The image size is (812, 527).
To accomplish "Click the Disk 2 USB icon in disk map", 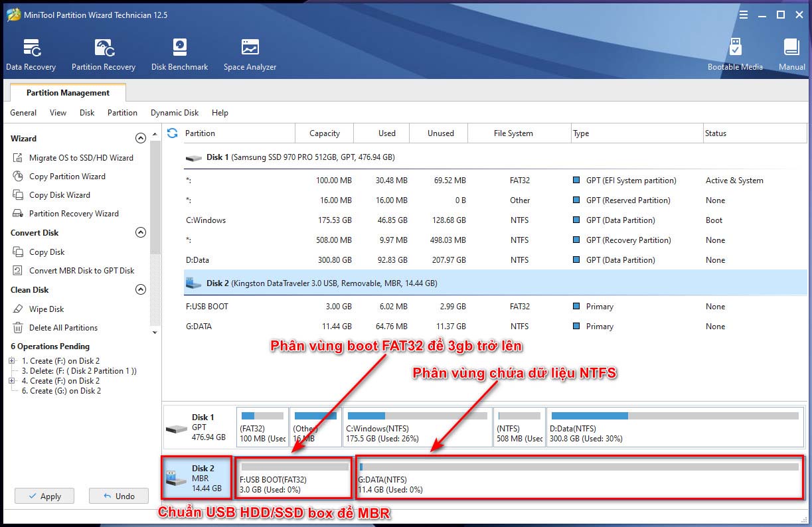I will coord(175,477).
